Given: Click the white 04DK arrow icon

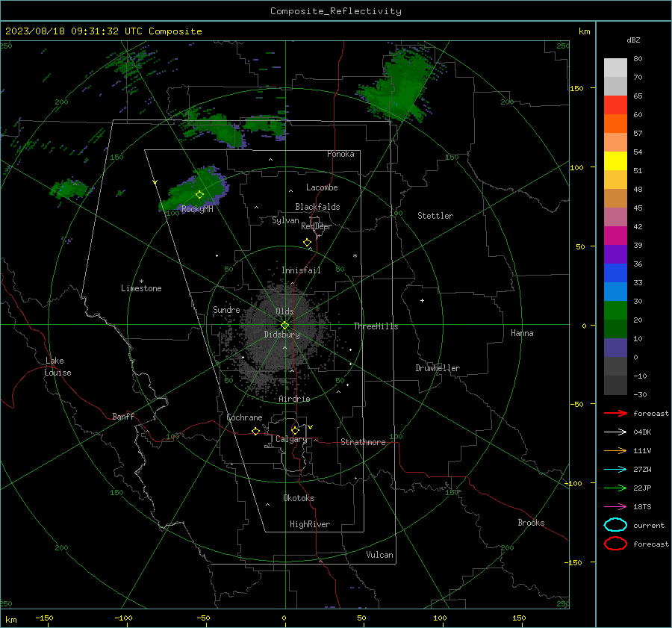Looking at the screenshot, I should click(x=615, y=432).
